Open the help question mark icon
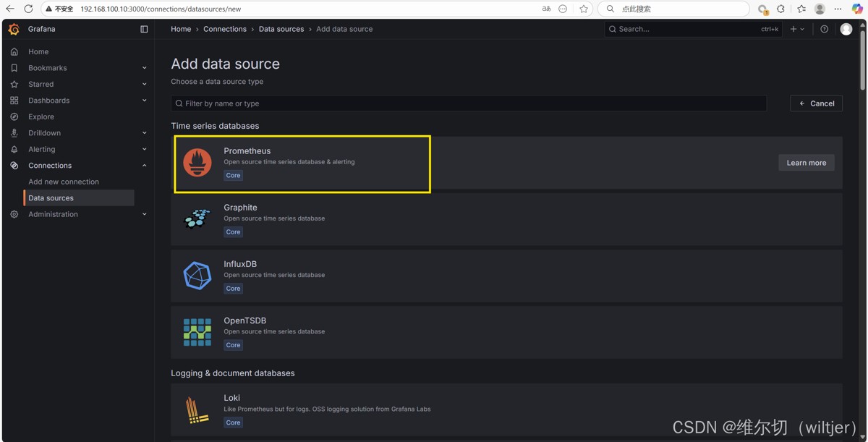The width and height of the screenshot is (868, 442). 824,29
